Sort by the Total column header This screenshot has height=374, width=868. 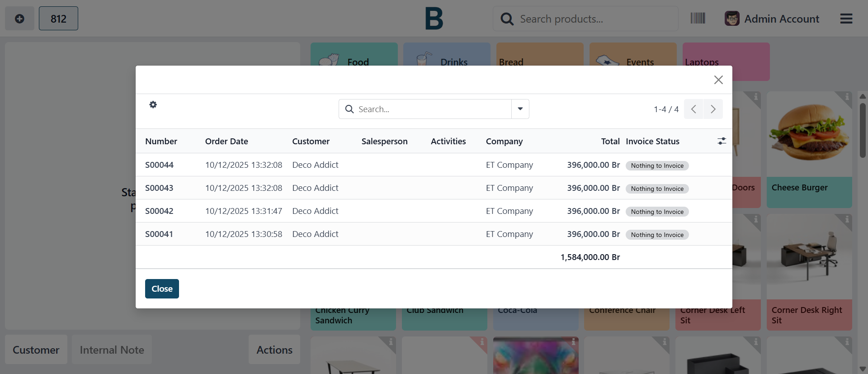610,142
